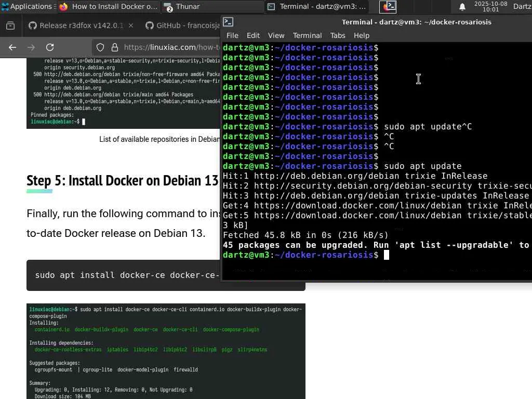This screenshot has height=399, width=532.
Task: Click the Thunar icon in the taskbar
Action: (168, 7)
